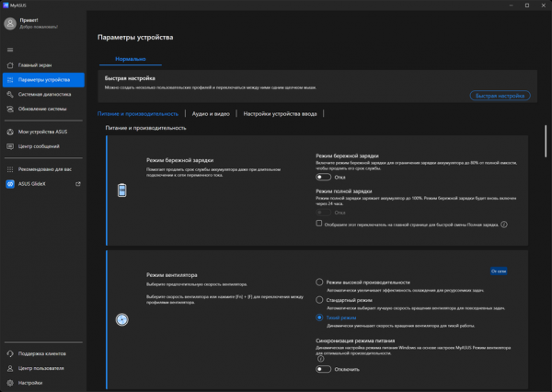
Task: Click the От сети badge
Action: point(499,271)
